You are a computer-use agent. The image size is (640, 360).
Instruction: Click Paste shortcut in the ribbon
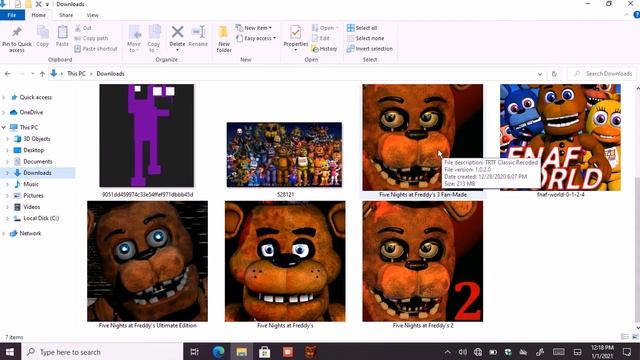96,49
